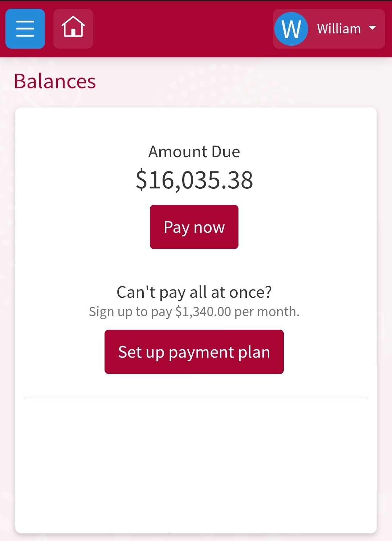
Task: Click the "Can't pay all at once?" text
Action: 194,292
